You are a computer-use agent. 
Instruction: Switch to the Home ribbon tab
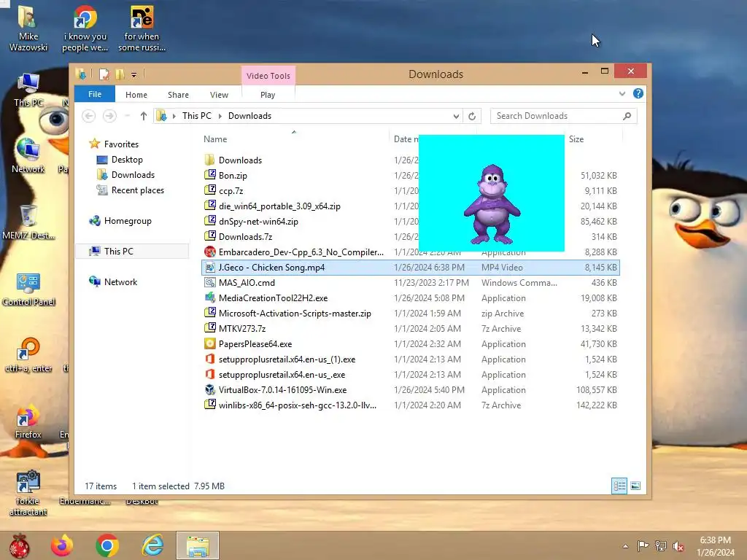pyautogui.click(x=136, y=95)
